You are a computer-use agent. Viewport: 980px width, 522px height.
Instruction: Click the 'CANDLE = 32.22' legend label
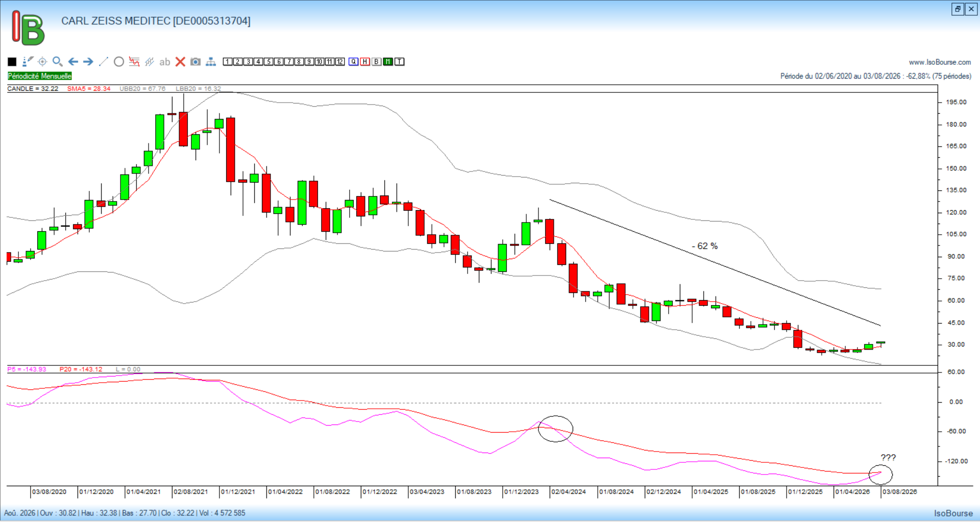[x=33, y=89]
